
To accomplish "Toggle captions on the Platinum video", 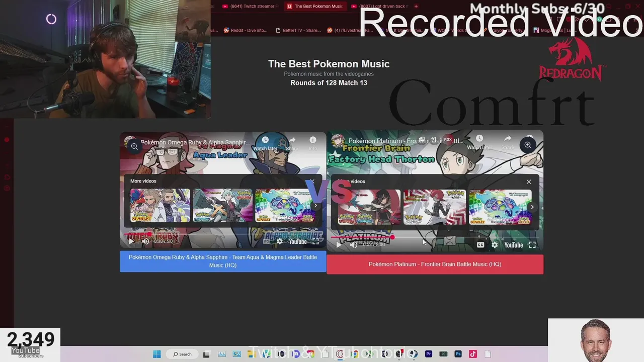I will tap(480, 245).
